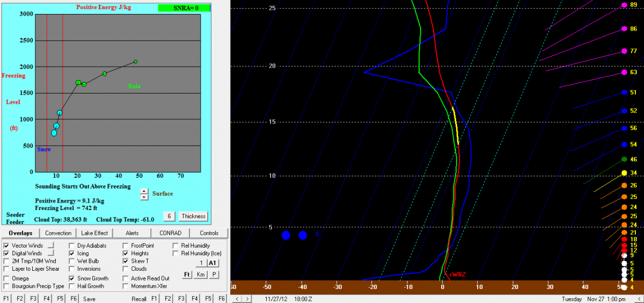Viewport: 644px width, 303px height.
Task: Click the A1 button
Action: coord(213,263)
